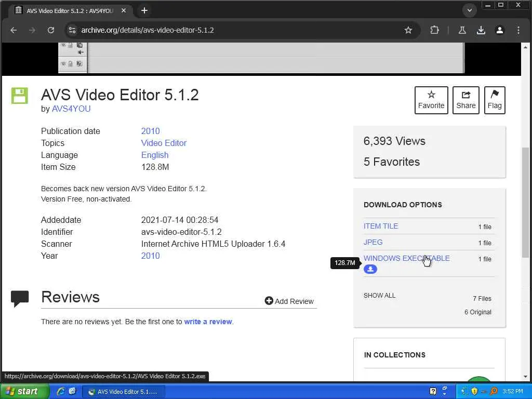Open the AVS4YOU creator link
This screenshot has width=532, height=399.
pos(71,109)
